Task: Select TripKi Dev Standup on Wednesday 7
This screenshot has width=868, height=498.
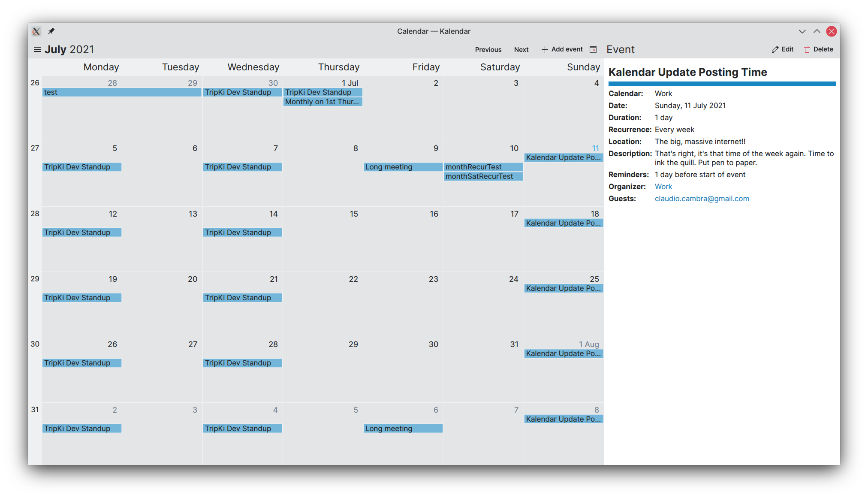Action: (242, 167)
